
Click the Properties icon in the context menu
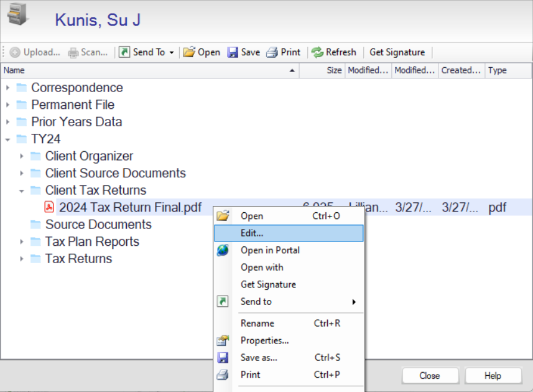[x=223, y=340]
